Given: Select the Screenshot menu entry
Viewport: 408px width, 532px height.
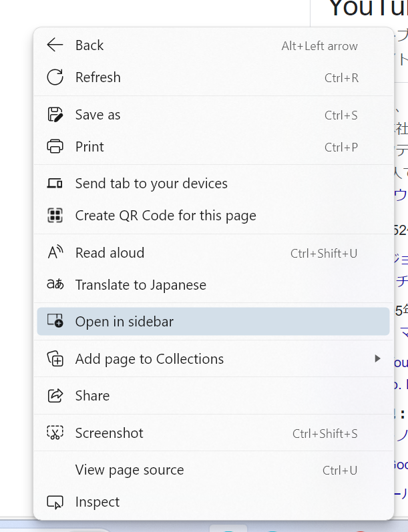Looking at the screenshot, I should click(x=110, y=433).
